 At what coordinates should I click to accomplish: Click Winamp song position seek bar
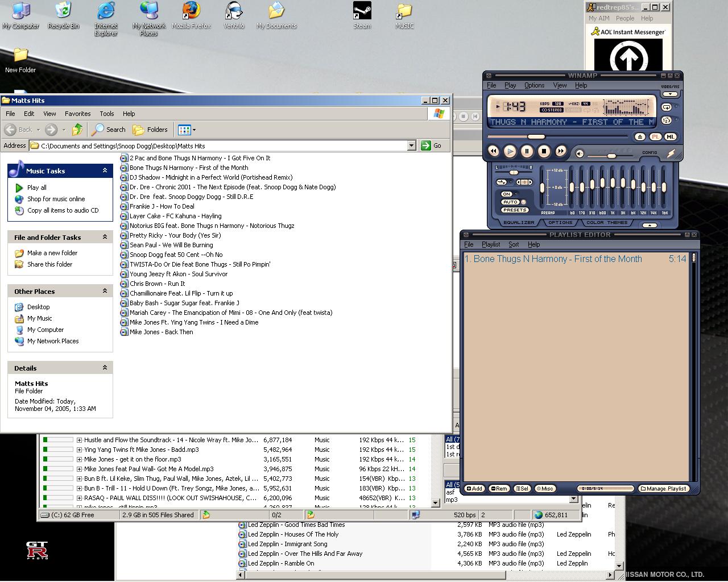(558, 136)
